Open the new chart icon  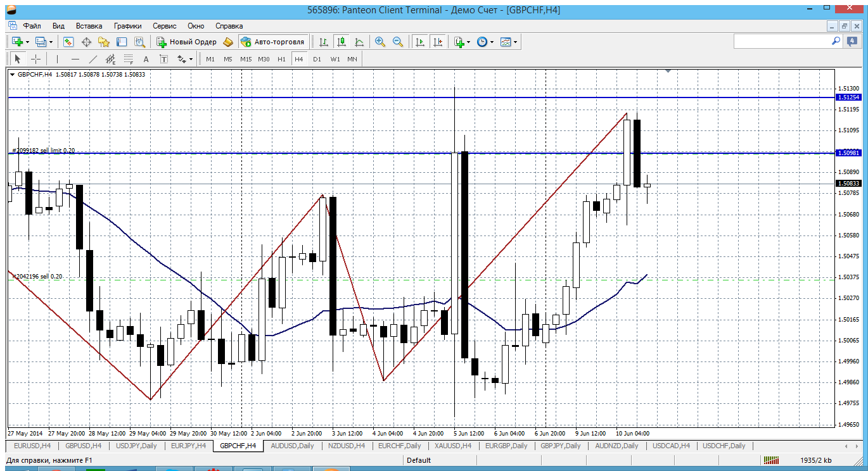click(17, 42)
